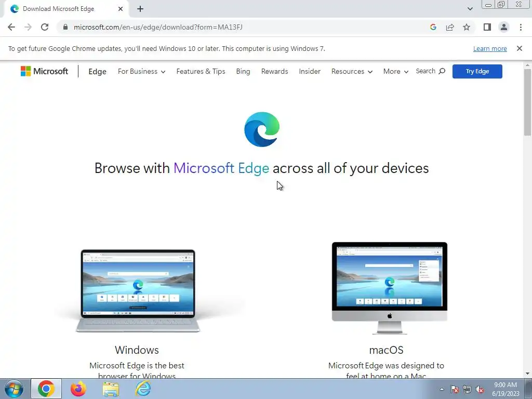Expand the More dropdown
This screenshot has width=532, height=399.
[x=395, y=71]
